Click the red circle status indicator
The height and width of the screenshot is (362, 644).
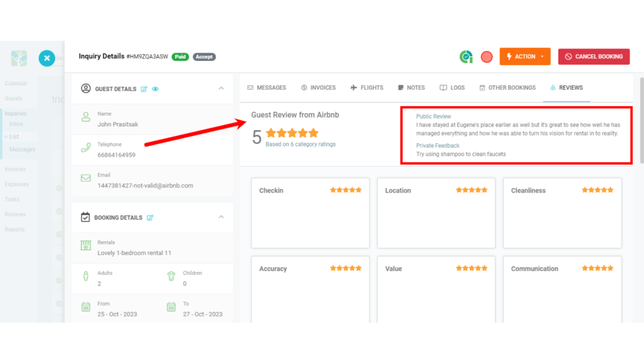[x=487, y=57]
